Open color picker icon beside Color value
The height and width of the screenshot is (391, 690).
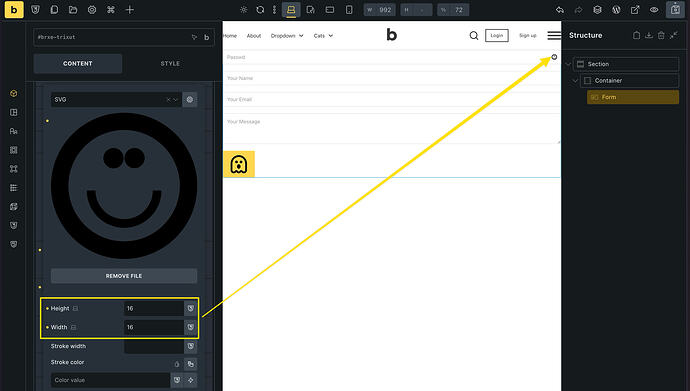(x=191, y=380)
